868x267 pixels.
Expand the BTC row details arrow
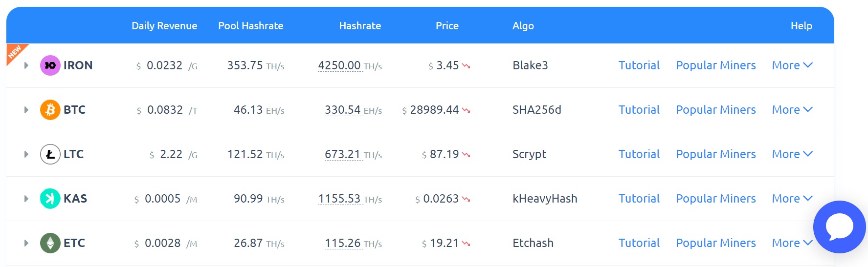tap(26, 110)
